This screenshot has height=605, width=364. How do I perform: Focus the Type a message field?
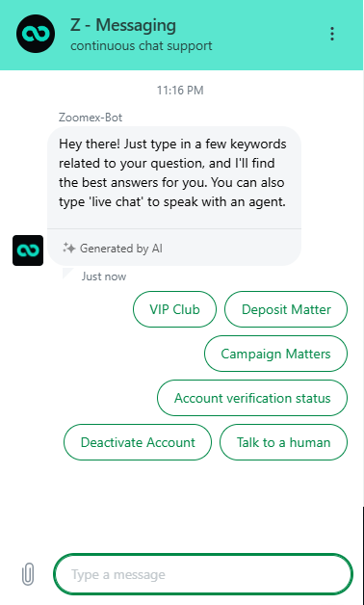tap(203, 574)
